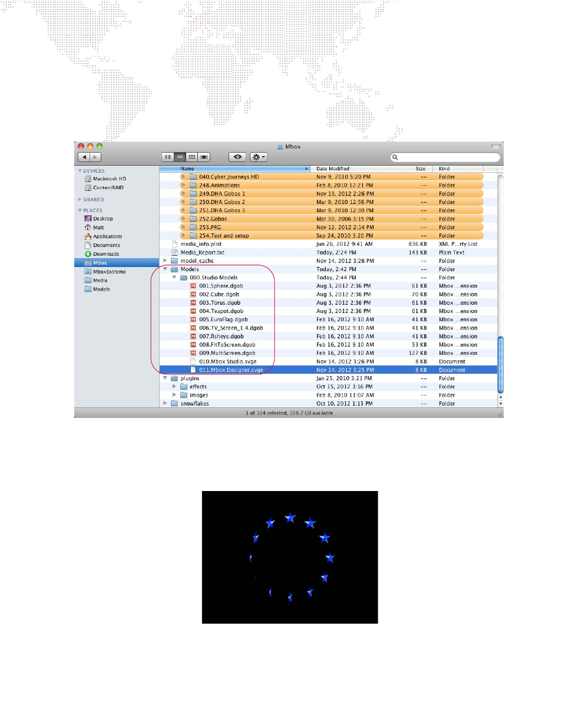The height and width of the screenshot is (728, 562).
Task: Expand the SHARED sidebar section
Action: (80, 200)
